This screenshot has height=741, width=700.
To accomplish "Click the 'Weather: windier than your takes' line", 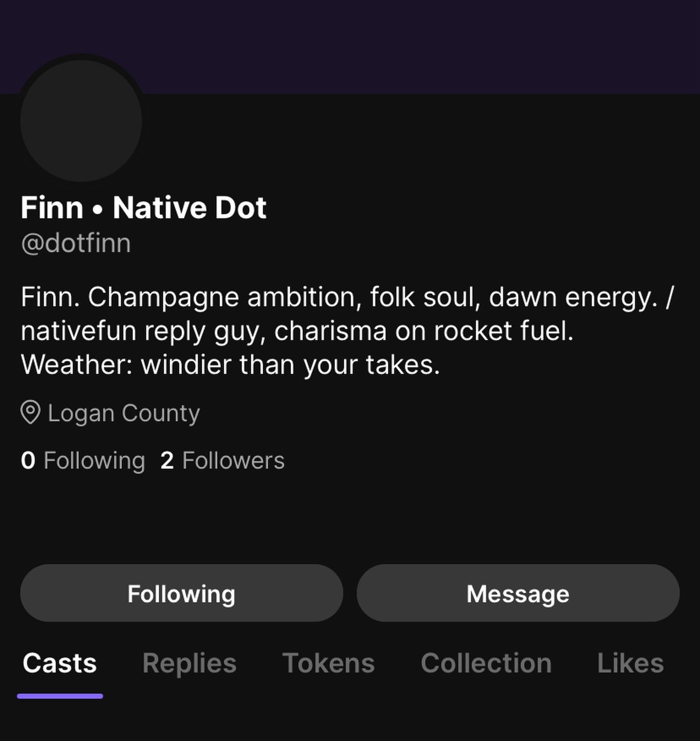I will [x=230, y=365].
